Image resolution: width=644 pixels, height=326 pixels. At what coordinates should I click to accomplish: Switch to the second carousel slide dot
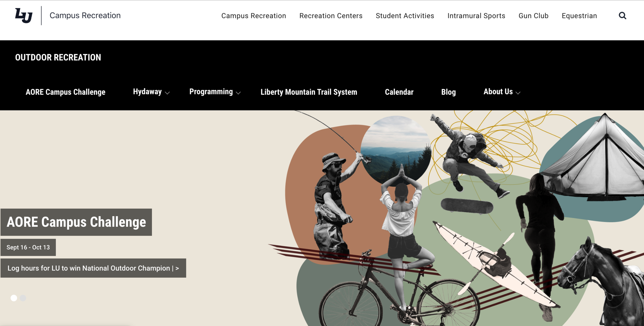coord(23,298)
